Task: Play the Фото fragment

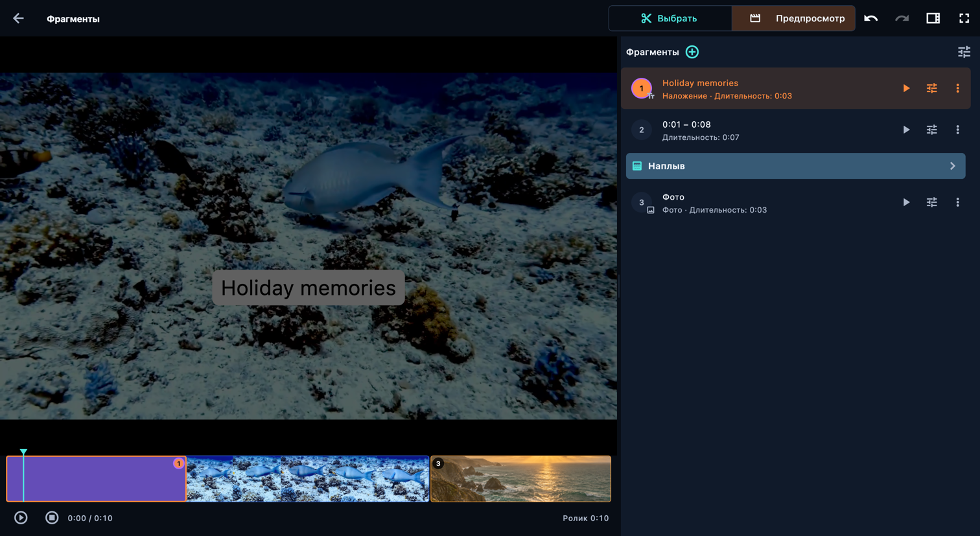Action: tap(906, 202)
